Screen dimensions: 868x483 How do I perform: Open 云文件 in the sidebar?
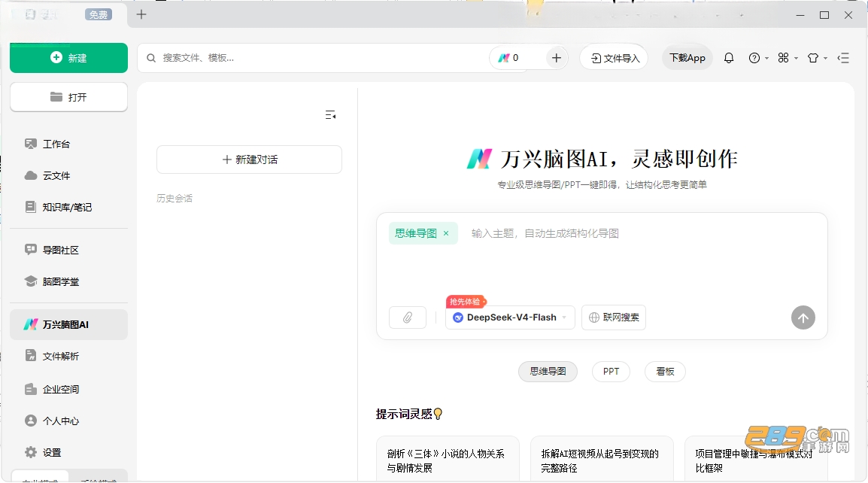[68, 175]
